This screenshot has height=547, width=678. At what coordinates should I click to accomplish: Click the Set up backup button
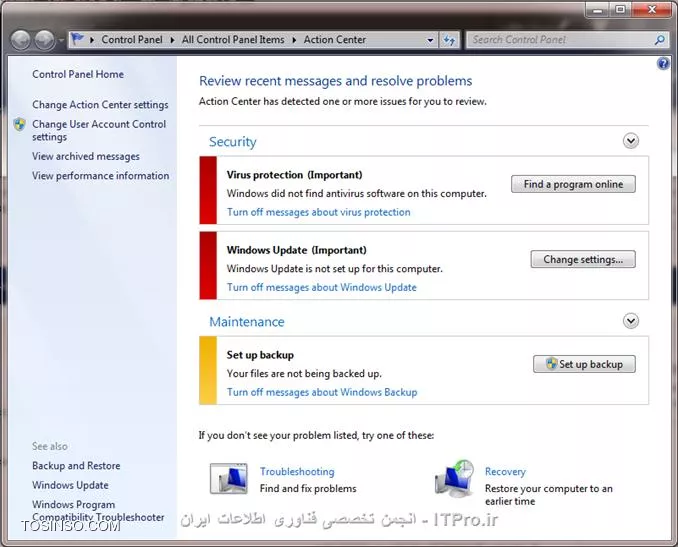[x=584, y=364]
